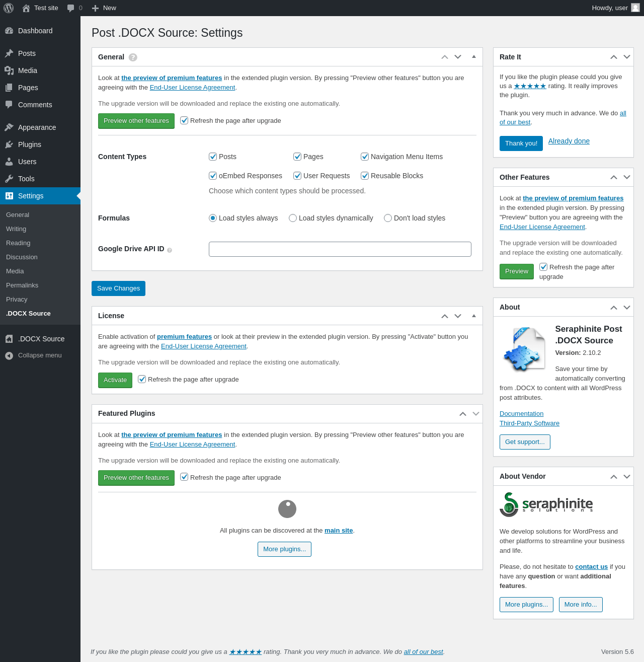Open the Documentation link
The height and width of the screenshot is (662, 644).
coord(521,414)
